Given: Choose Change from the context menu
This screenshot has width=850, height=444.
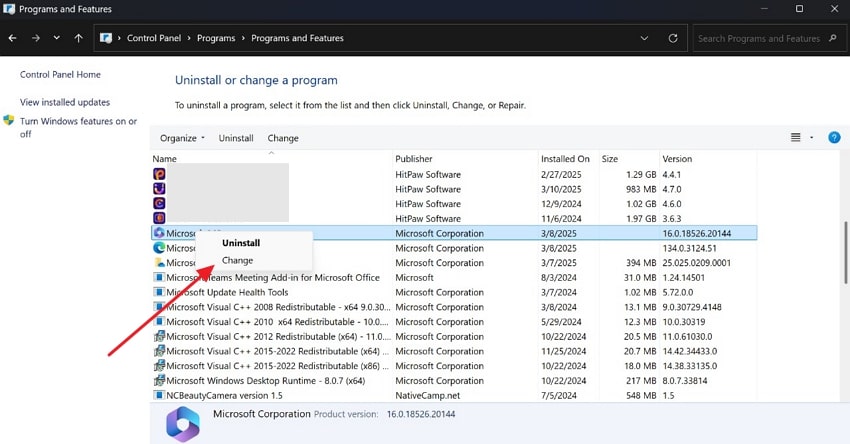Looking at the screenshot, I should [237, 261].
